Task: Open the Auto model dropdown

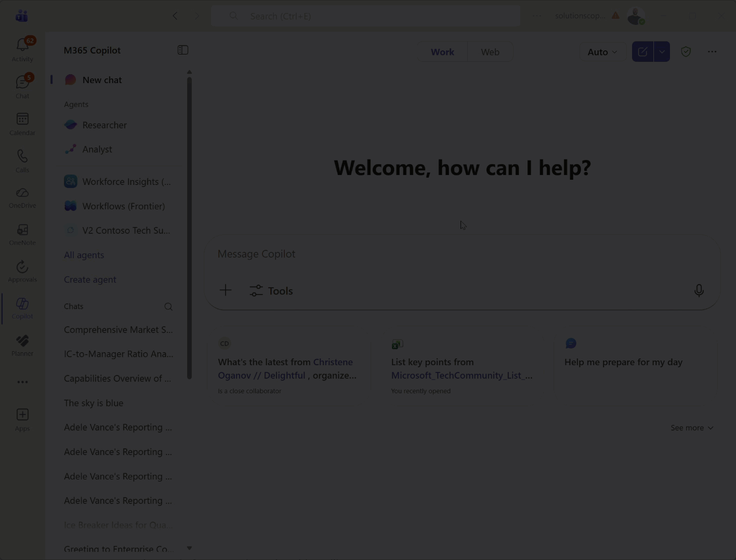Action: [x=602, y=52]
